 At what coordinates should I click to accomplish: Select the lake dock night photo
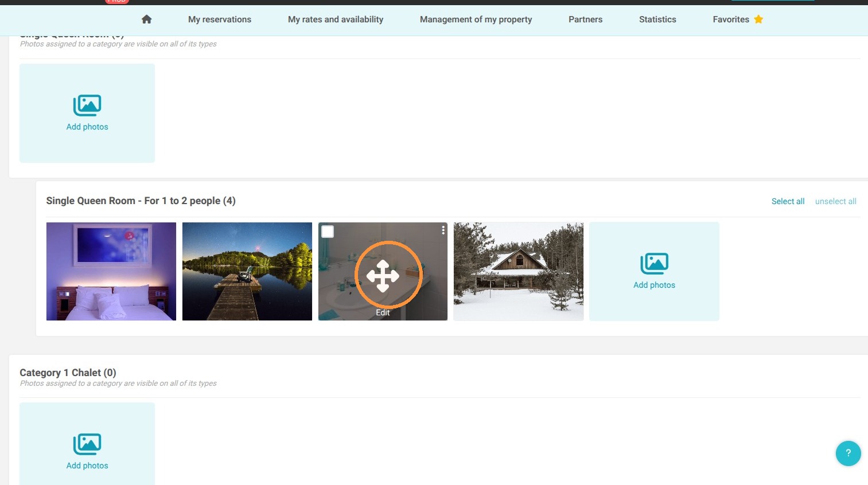click(247, 271)
